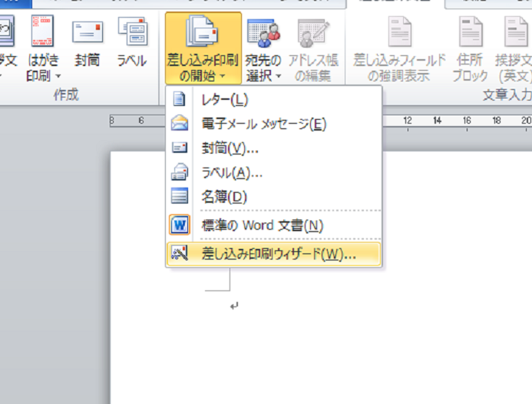Open the 宛先の選択 recipients dropdown
Screen dimensions: 532x404
coord(263,50)
